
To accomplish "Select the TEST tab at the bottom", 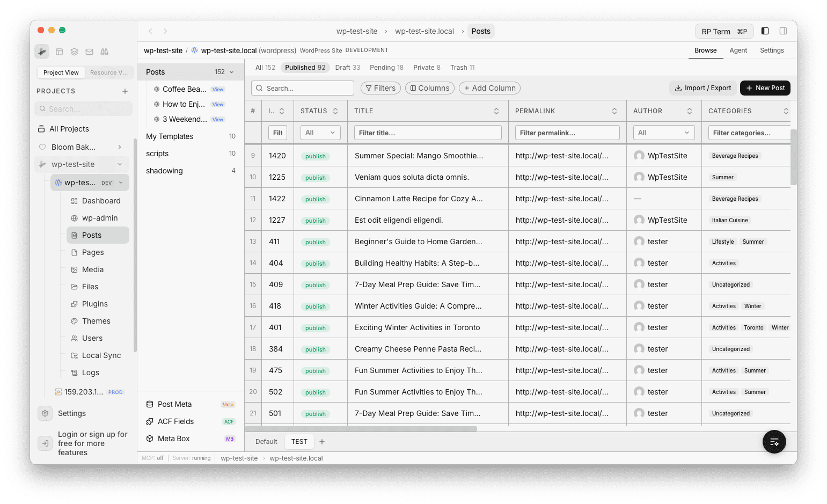I will coord(299,441).
